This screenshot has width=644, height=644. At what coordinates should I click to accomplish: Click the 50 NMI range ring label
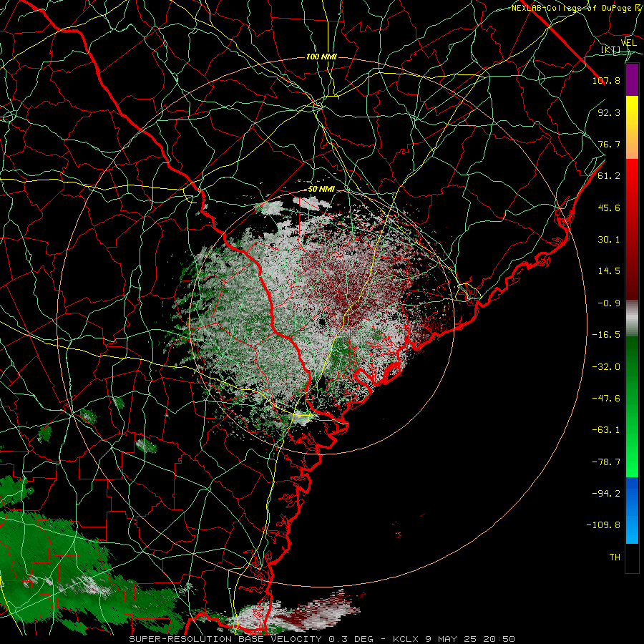(x=321, y=190)
